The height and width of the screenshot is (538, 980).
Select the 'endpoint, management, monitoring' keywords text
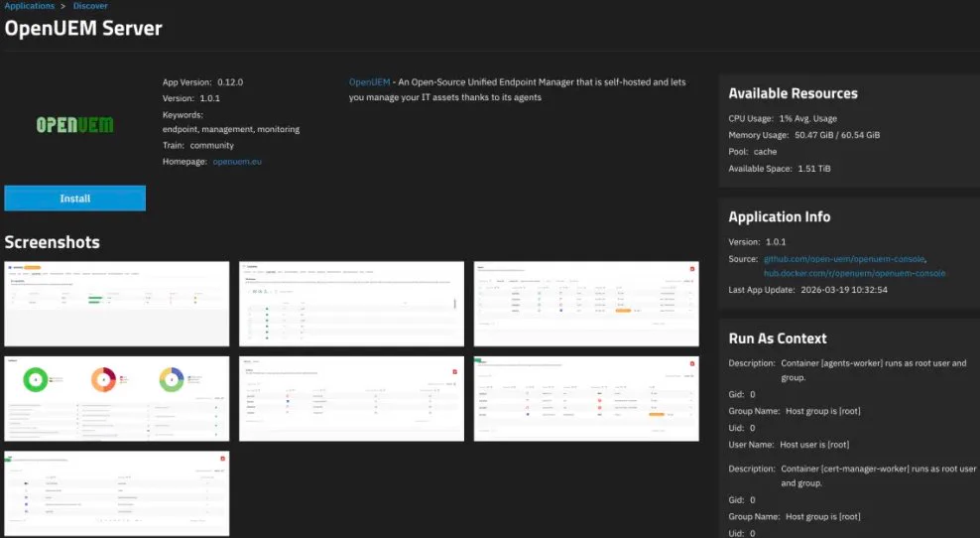(x=231, y=129)
